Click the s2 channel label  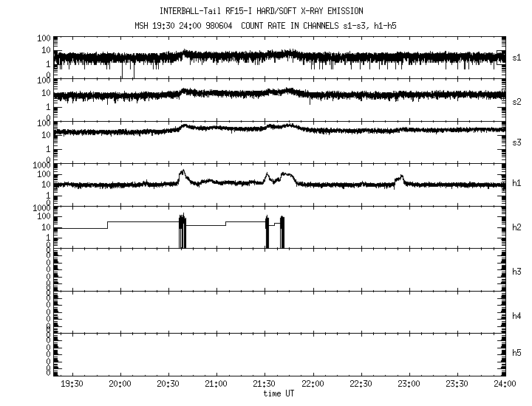coord(517,100)
